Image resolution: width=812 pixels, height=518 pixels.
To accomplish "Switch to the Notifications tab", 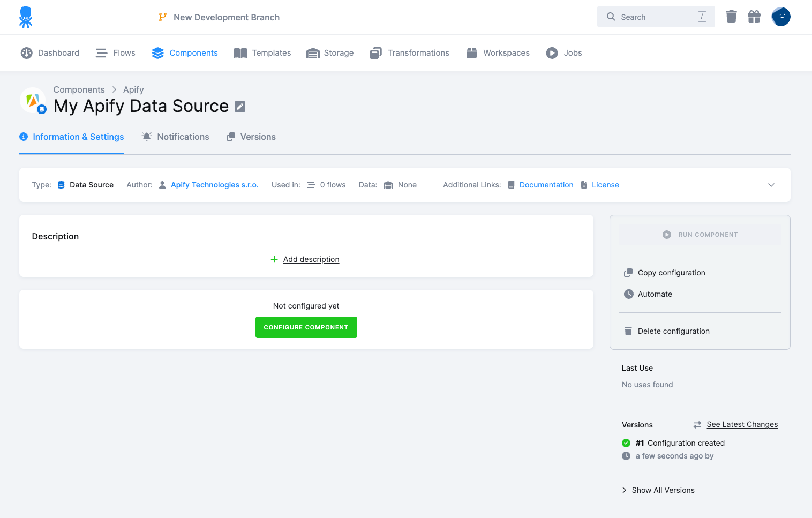I will pos(175,137).
